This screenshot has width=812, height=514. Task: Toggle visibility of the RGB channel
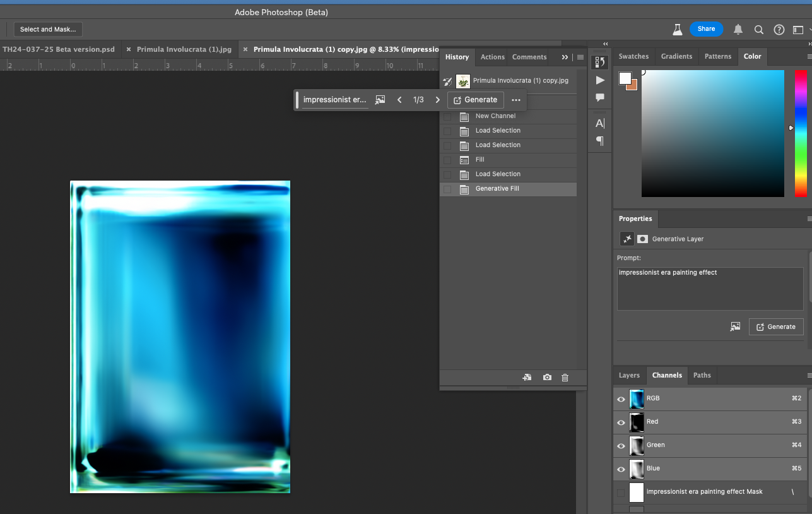coord(621,399)
